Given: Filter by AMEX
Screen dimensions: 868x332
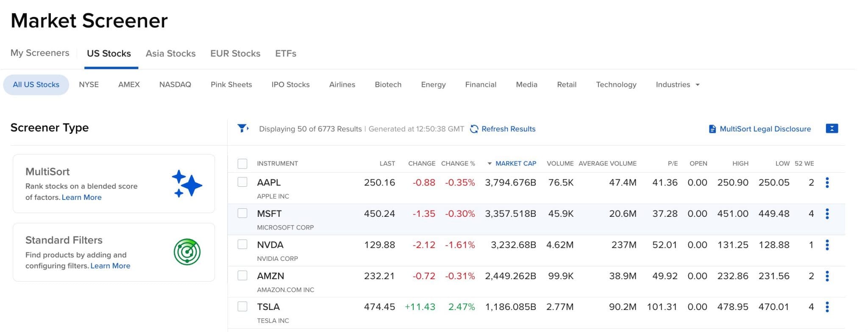Looking at the screenshot, I should (129, 85).
